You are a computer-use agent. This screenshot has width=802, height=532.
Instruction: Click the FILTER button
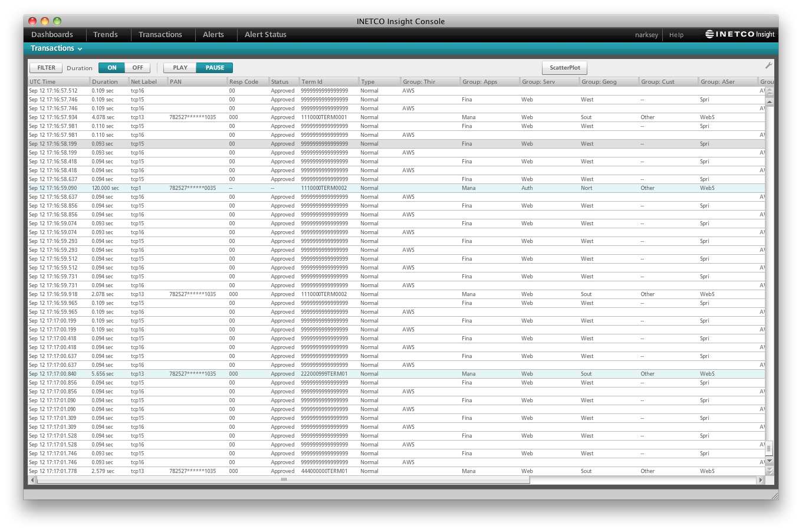point(46,68)
